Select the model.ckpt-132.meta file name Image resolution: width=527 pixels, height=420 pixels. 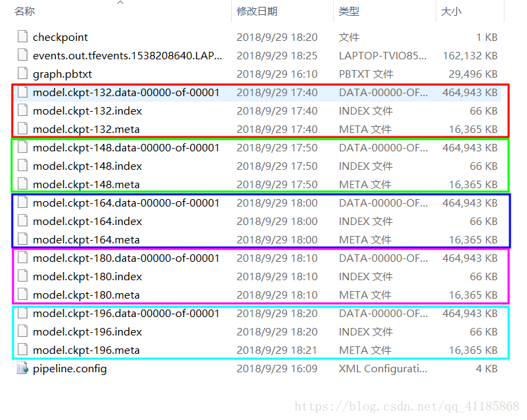point(86,130)
